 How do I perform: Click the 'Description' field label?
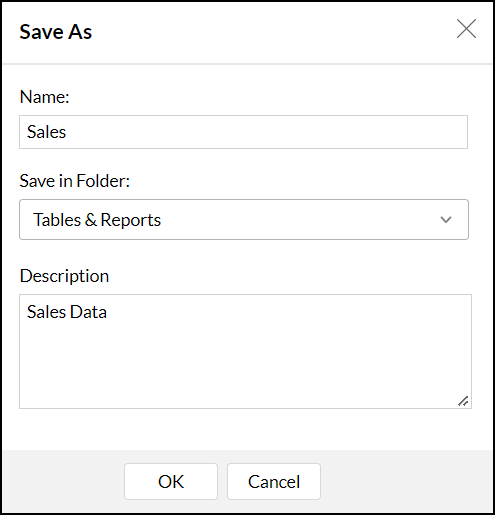tap(64, 276)
